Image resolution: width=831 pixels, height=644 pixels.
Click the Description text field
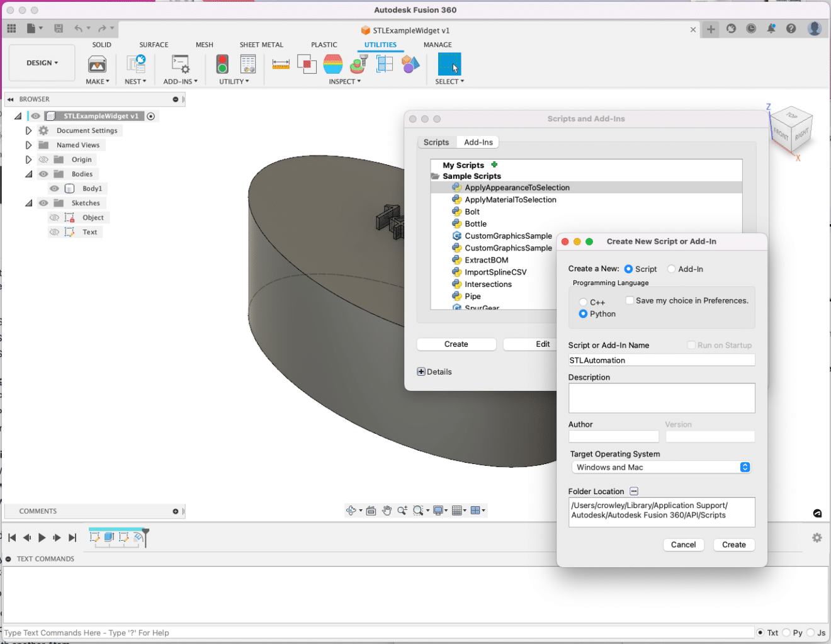pos(661,398)
